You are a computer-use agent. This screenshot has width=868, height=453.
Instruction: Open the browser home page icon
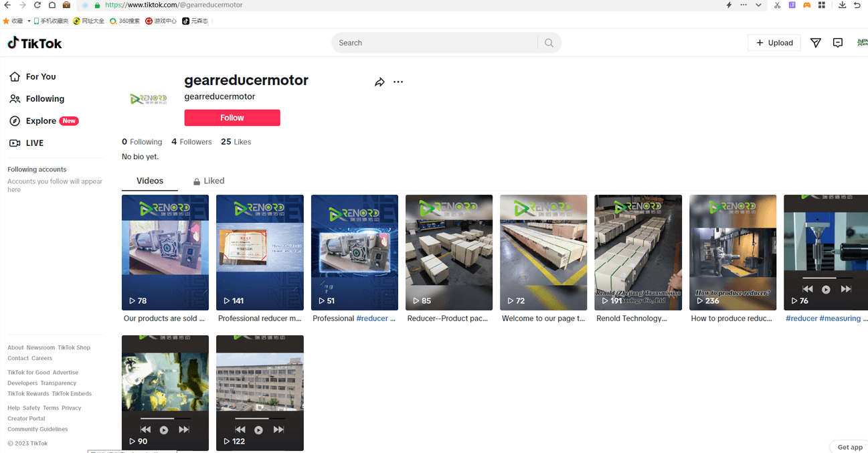52,5
